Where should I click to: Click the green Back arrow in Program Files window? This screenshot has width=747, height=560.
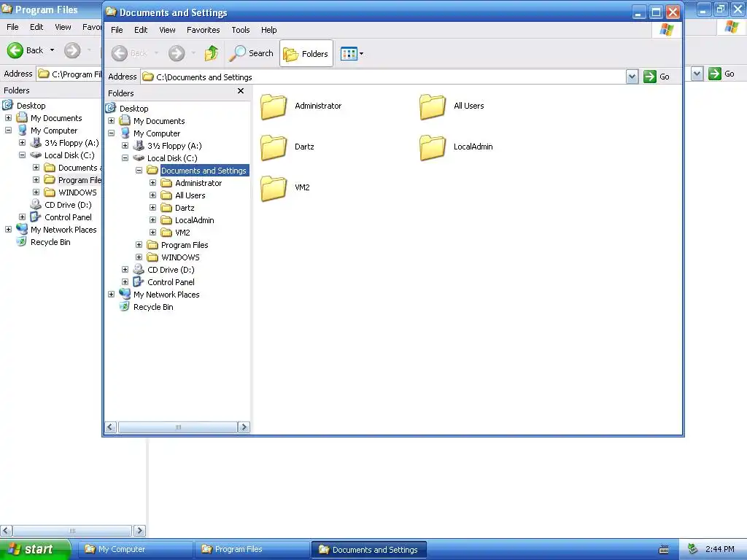(x=15, y=50)
